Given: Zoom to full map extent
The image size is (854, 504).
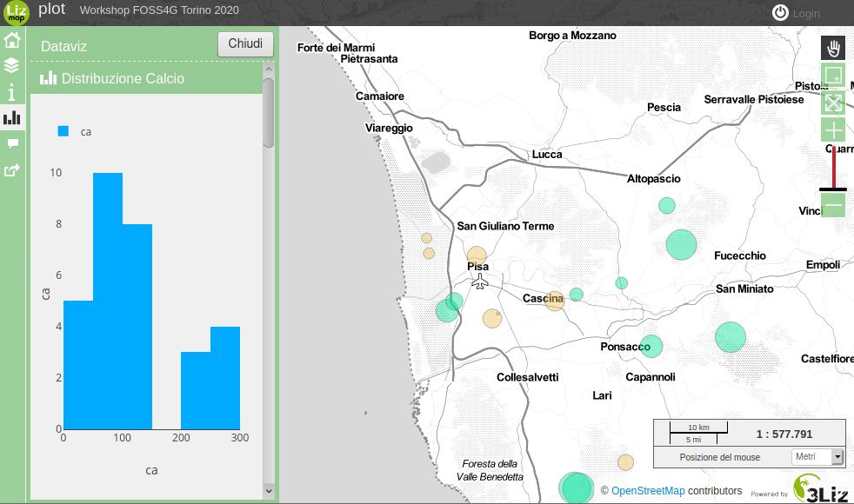Looking at the screenshot, I should coord(833,103).
